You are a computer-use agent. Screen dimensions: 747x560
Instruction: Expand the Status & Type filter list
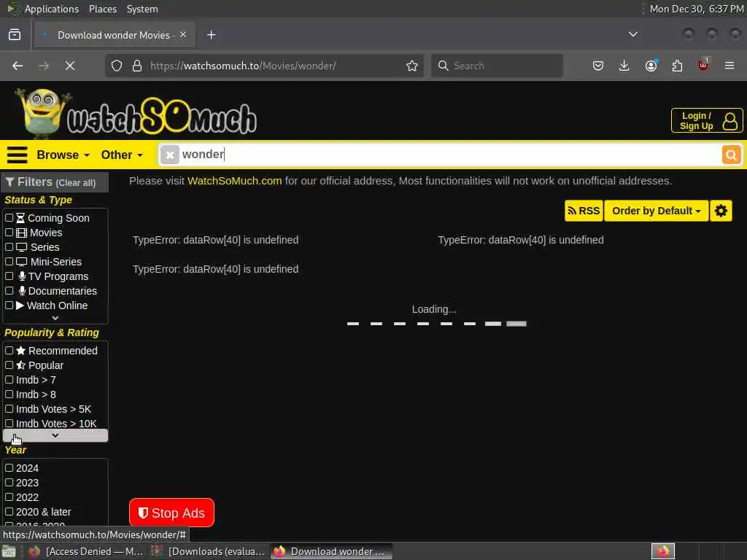point(55,318)
